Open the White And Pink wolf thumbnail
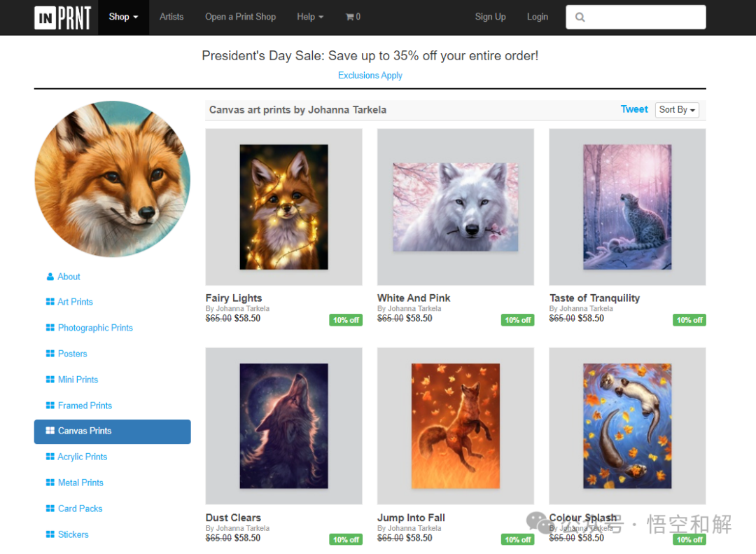The image size is (756, 554). point(456,207)
